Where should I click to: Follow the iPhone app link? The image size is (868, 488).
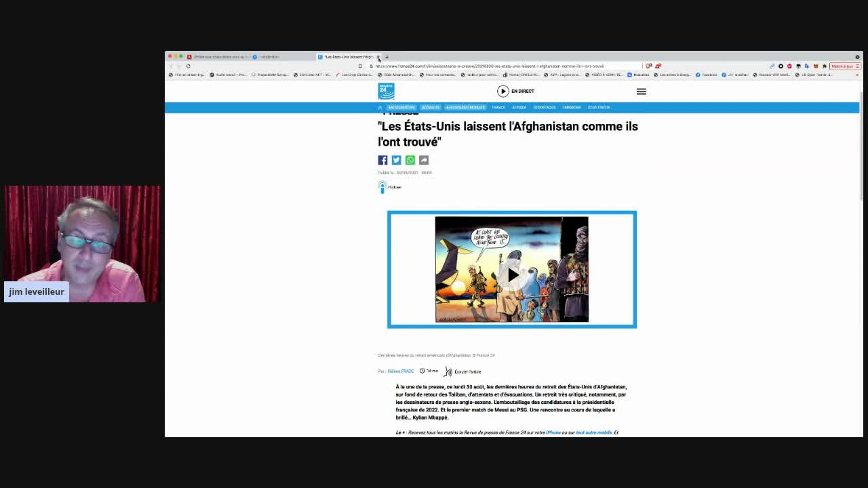click(553, 432)
